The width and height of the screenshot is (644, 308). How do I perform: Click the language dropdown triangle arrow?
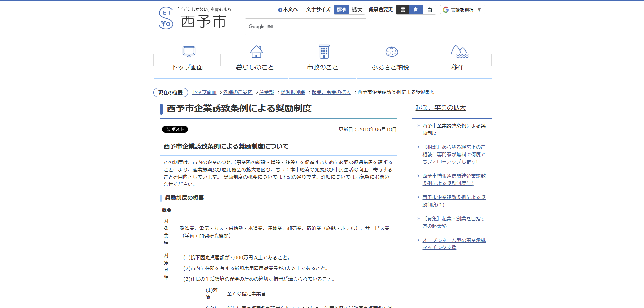(x=479, y=10)
